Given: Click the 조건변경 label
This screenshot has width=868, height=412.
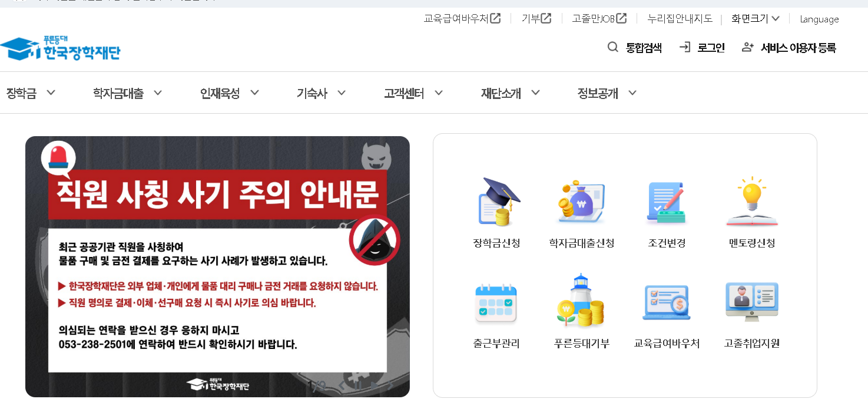Looking at the screenshot, I should pos(667,243).
